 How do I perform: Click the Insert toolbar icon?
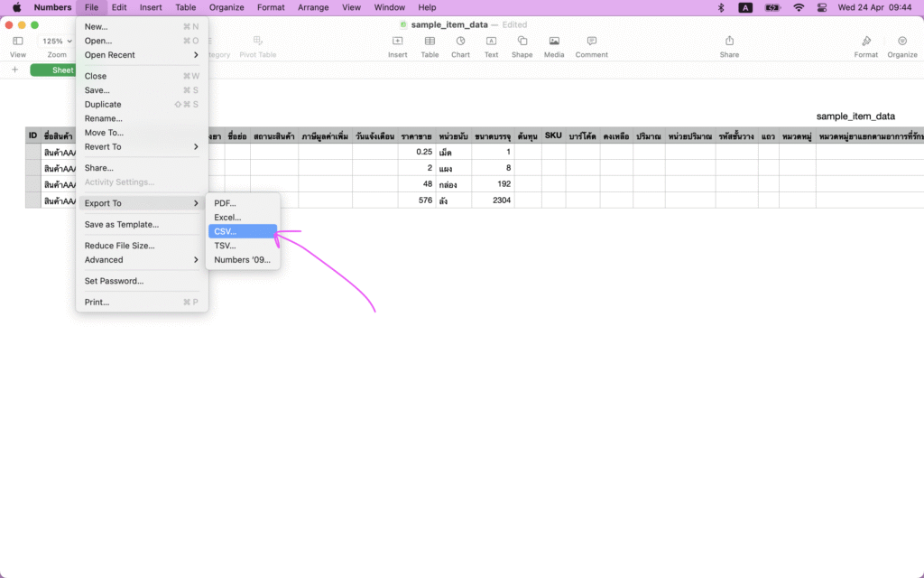click(x=397, y=42)
